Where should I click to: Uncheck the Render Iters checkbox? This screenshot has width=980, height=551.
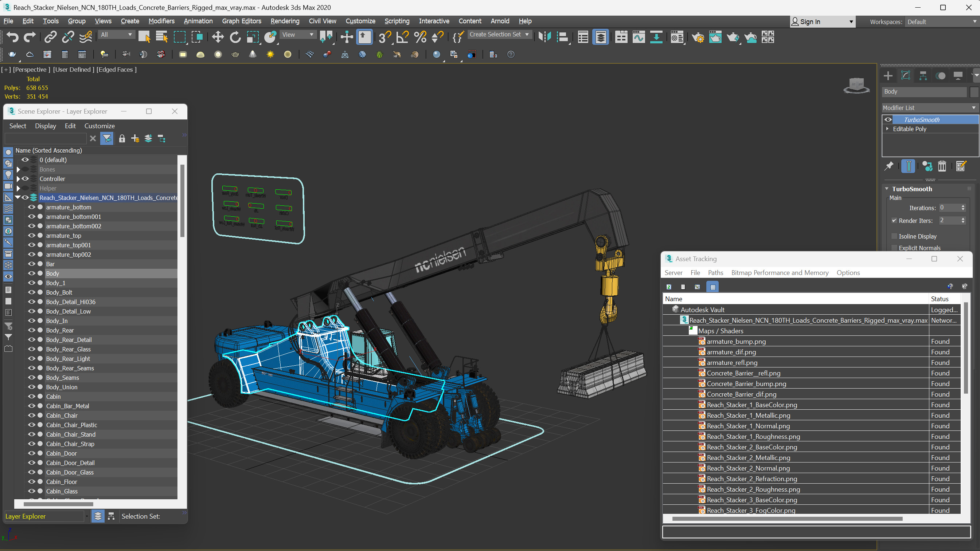[x=894, y=221]
